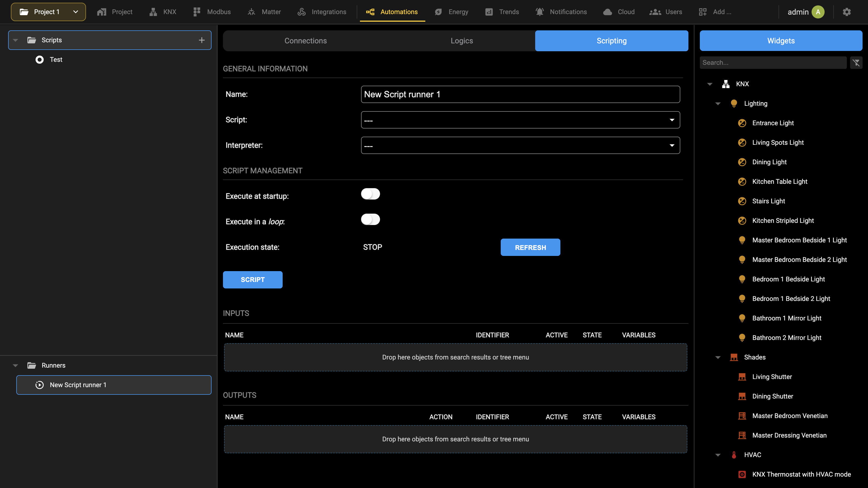
Task: Click the widgets Search field
Action: point(773,63)
